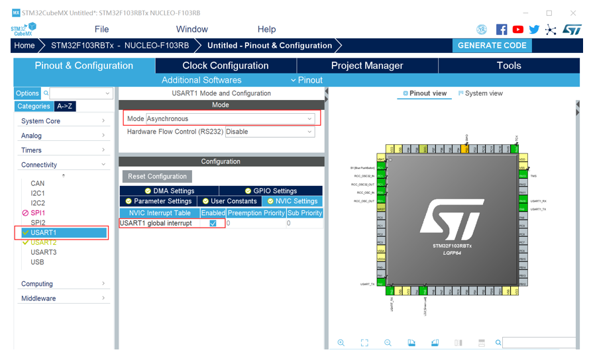Switch to the A->Z list view
Screen dimensions: 593x364
tap(65, 106)
